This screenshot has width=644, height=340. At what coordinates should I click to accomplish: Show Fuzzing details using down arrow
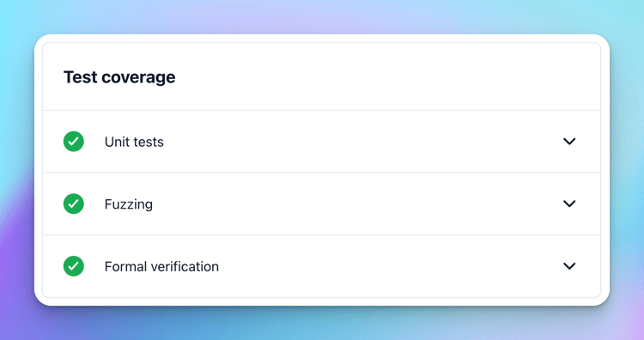(569, 203)
